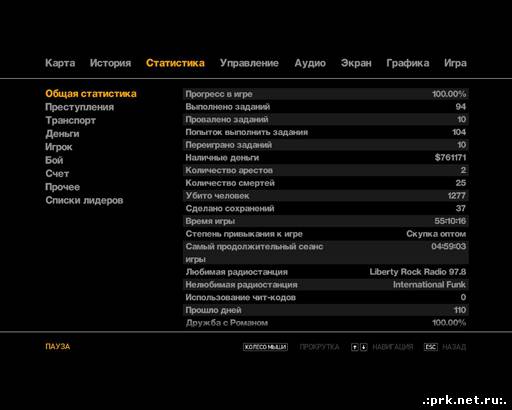Click the 55:10:16 play time value
The height and width of the screenshot is (410, 512).
[450, 221]
